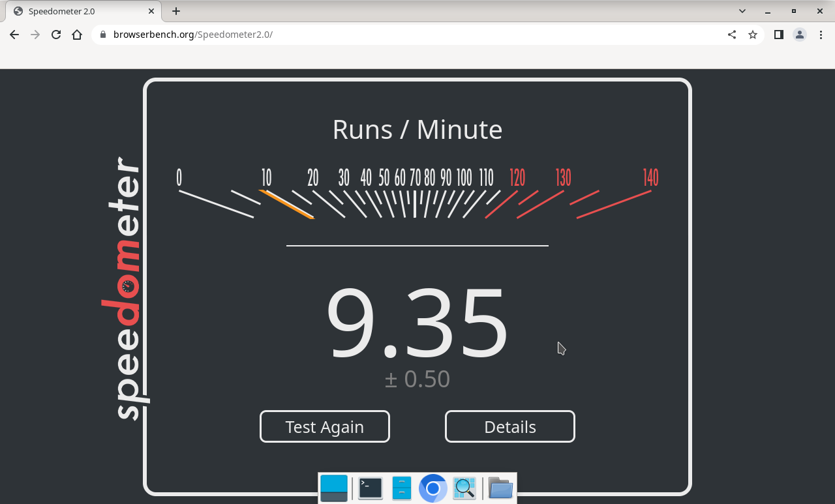The width and height of the screenshot is (835, 504).
Task: Click the vertical speedometer logo
Action: [124, 288]
